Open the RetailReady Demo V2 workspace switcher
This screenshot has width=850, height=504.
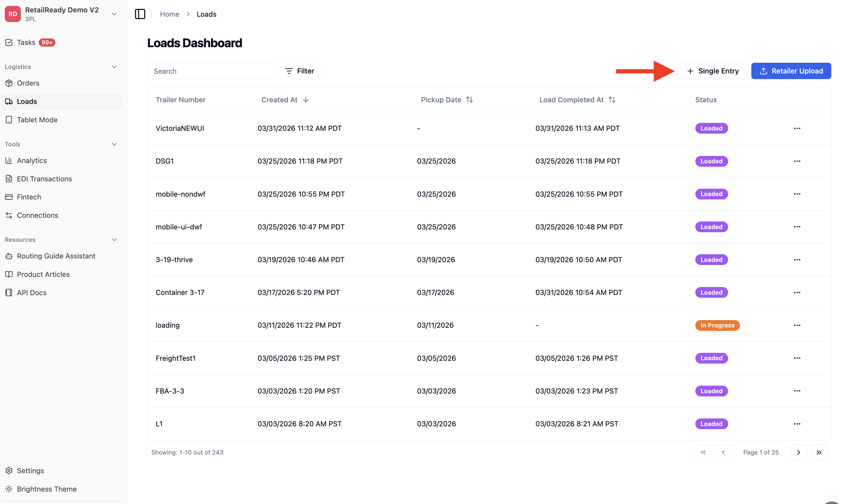point(62,14)
